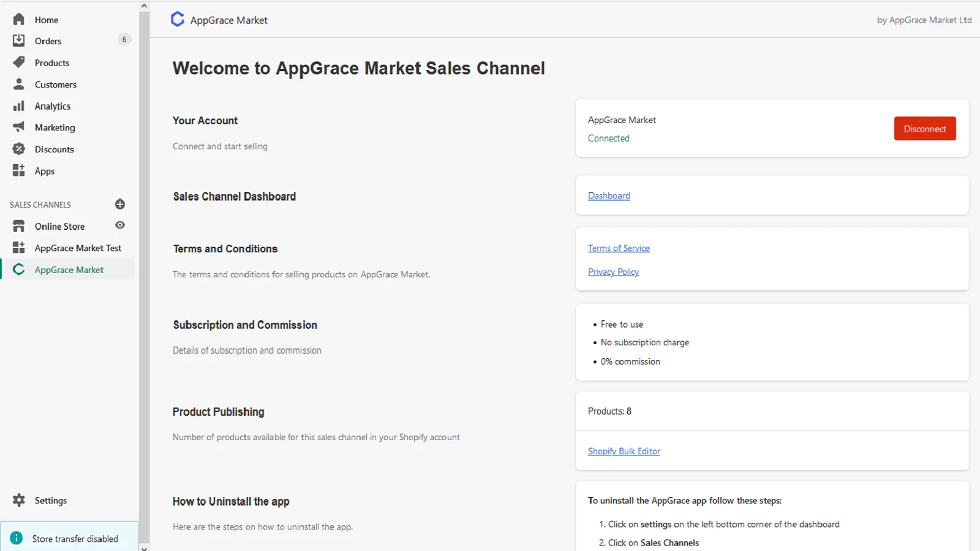Image resolution: width=980 pixels, height=551 pixels.
Task: Click the AppGrace Market logo in header
Action: click(x=178, y=20)
